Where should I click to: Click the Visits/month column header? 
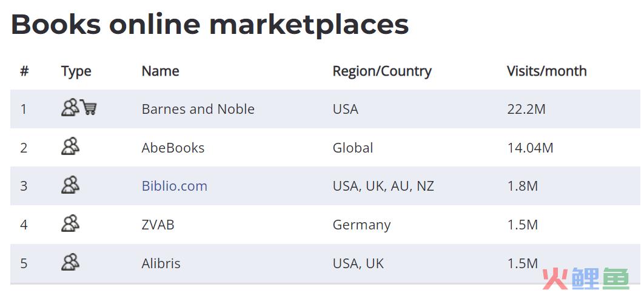coord(546,71)
